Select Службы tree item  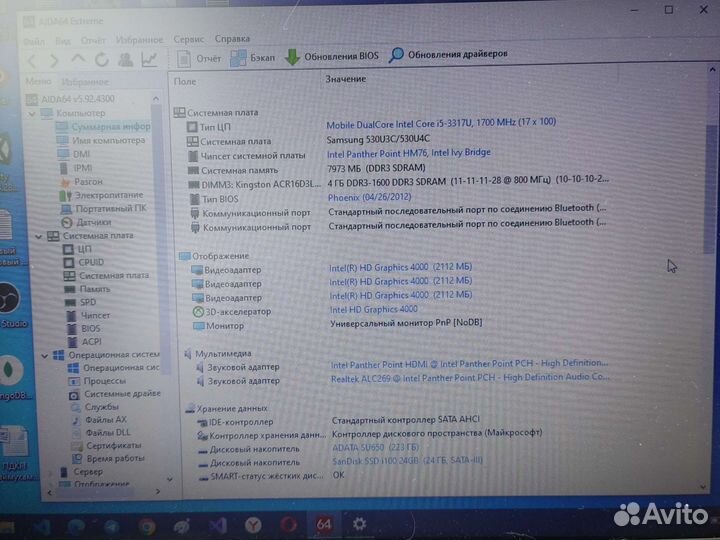tap(95, 407)
